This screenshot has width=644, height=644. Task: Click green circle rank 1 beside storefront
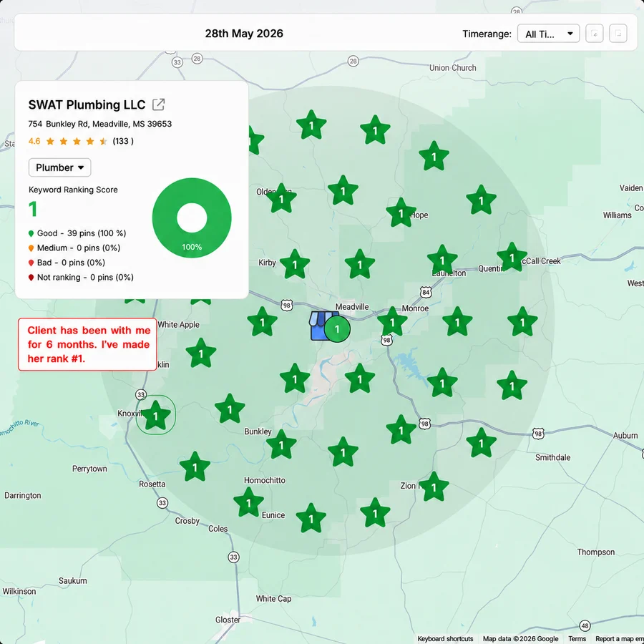tap(337, 329)
